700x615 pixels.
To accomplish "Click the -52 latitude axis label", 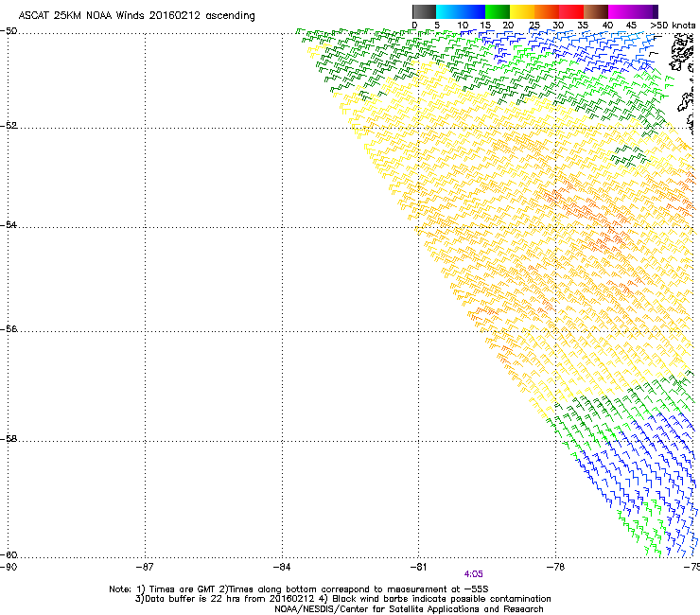I will (x=9, y=126).
